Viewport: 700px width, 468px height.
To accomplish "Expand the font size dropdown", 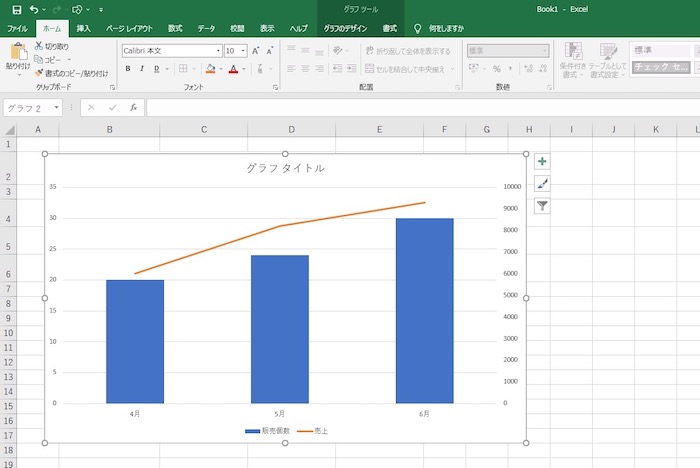I will point(242,50).
